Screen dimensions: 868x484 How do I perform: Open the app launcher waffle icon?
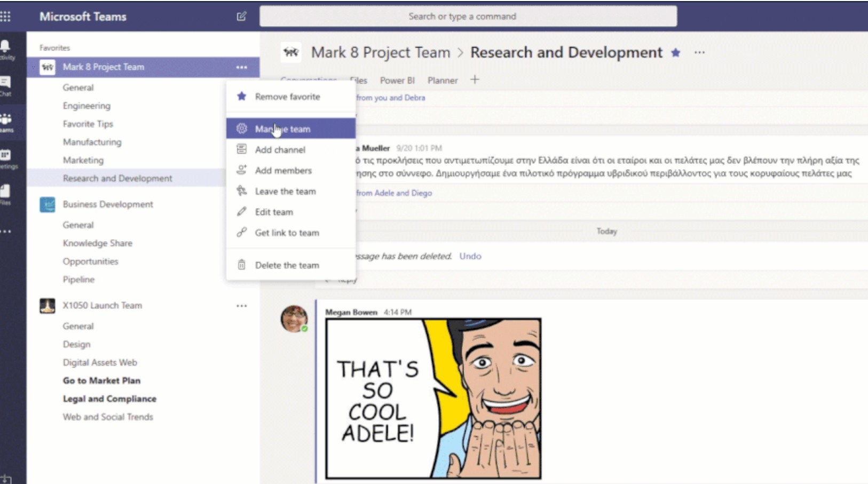pos(6,17)
